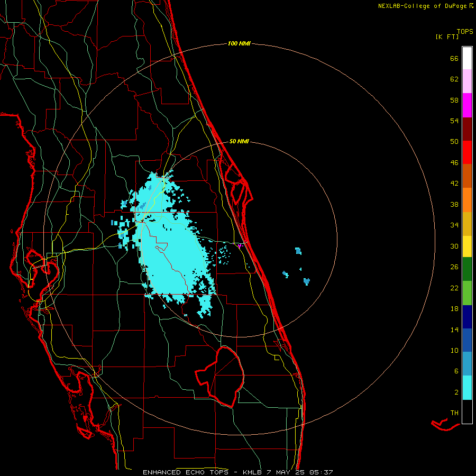The image size is (476, 476).
Task: Select the light pink legend swatch
Action: [467, 81]
